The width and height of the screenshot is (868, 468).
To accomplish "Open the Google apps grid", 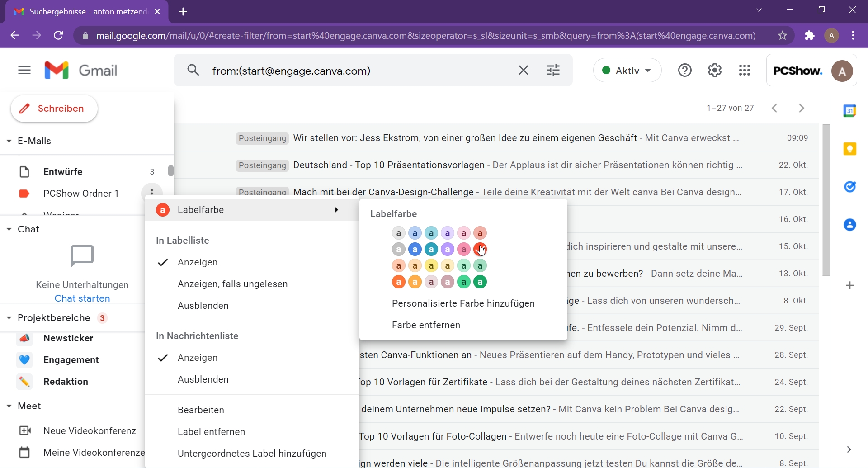I will [x=745, y=71].
